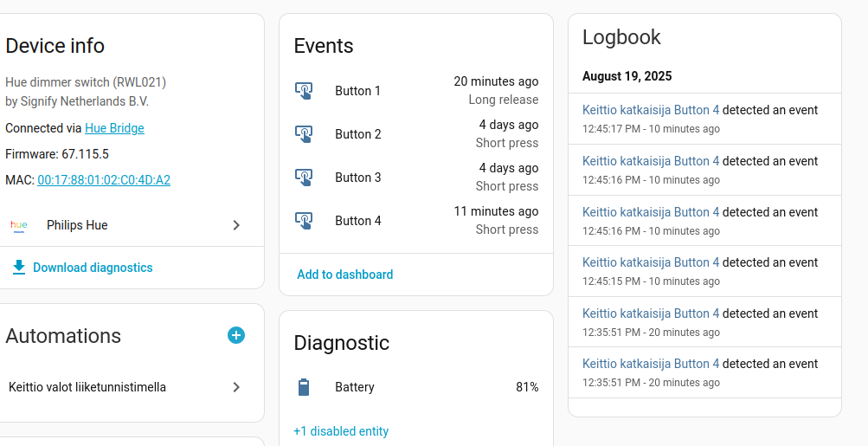The image size is (868, 446).
Task: Click the August 19, 2025 logbook date
Action: 627,76
